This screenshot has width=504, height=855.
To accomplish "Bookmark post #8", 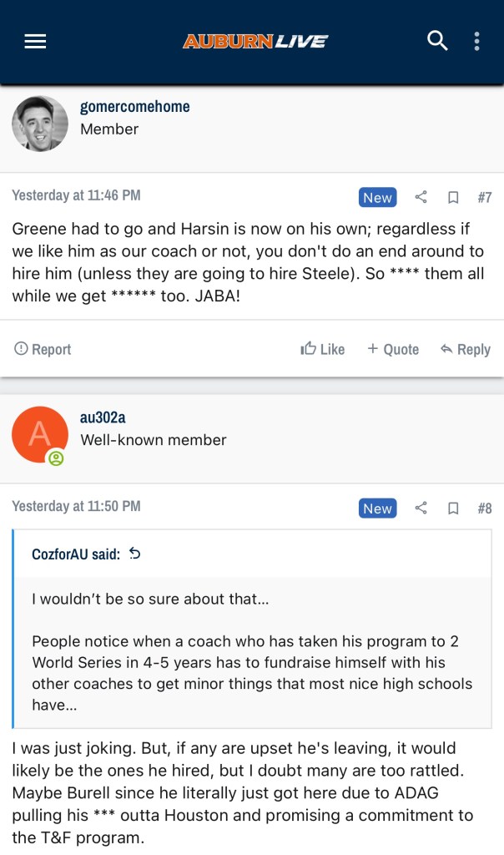I will tap(453, 508).
